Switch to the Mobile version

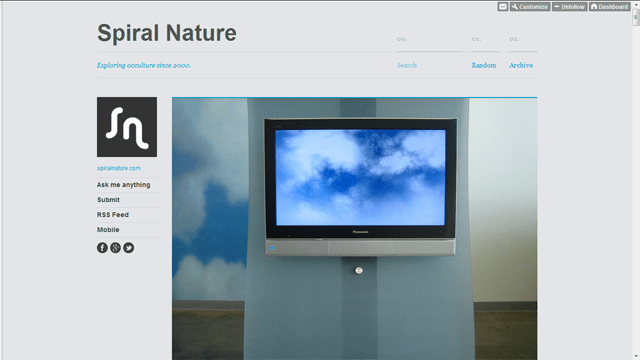pos(108,230)
